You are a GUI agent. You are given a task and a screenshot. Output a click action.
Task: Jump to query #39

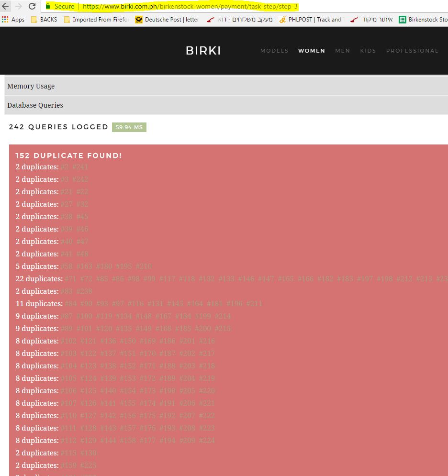(67, 229)
